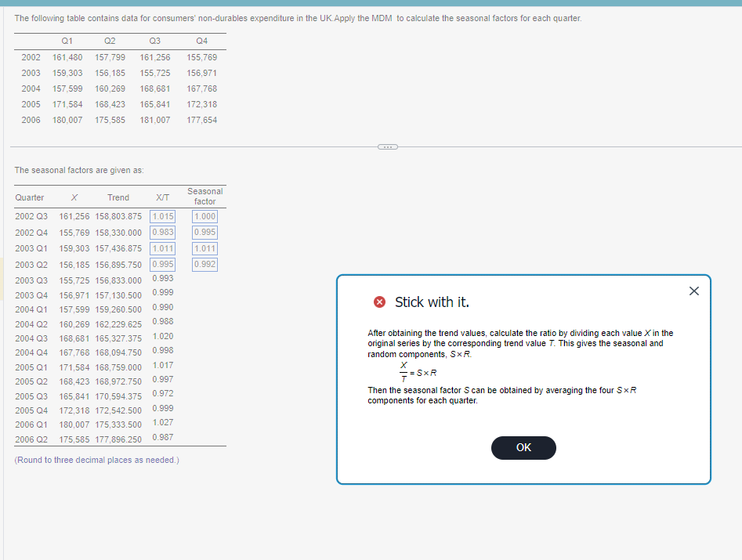The height and width of the screenshot is (560, 742).
Task: Edit the X/T field for 2002 Q3
Action: click(163, 216)
